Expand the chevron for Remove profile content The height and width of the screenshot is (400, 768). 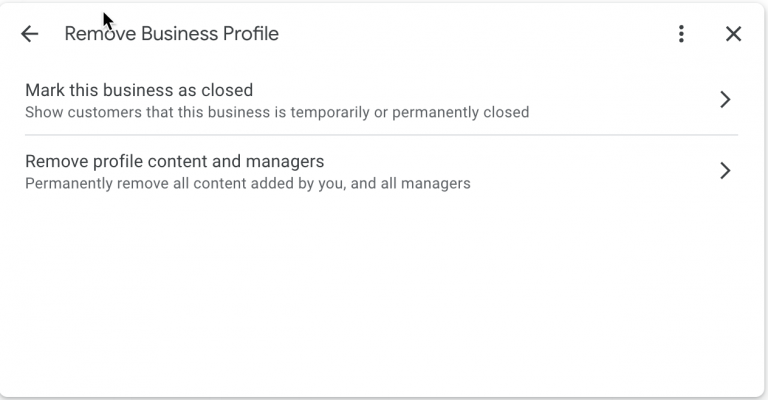pyautogui.click(x=726, y=171)
